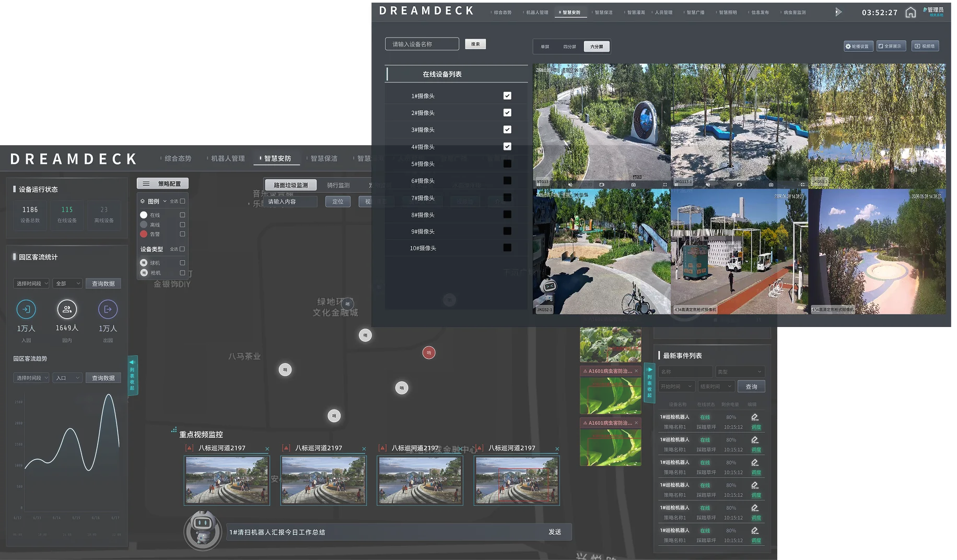The width and height of the screenshot is (957, 560).
Task: Click the red 告警 legend color dot
Action: 144,234
